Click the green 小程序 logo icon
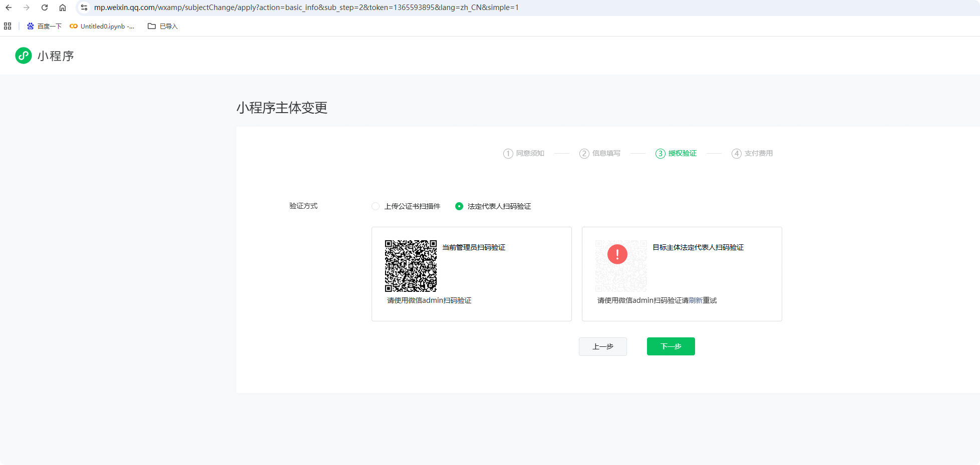 [x=24, y=56]
